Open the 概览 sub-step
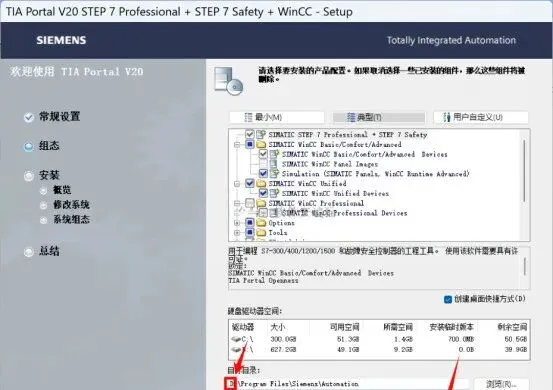This screenshot has width=553, height=390. point(62,190)
